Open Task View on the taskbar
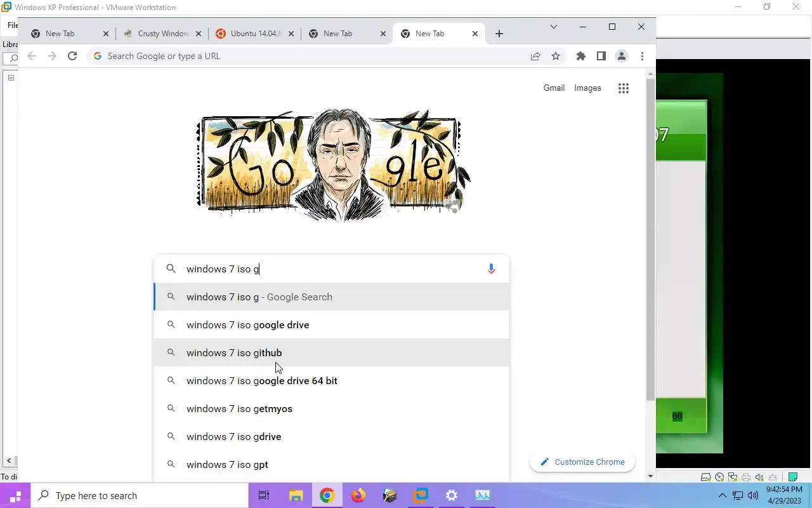Image resolution: width=812 pixels, height=508 pixels. 264,496
